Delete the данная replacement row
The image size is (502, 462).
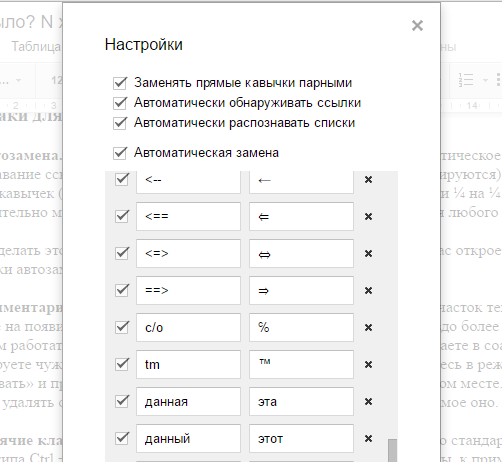[x=368, y=402]
